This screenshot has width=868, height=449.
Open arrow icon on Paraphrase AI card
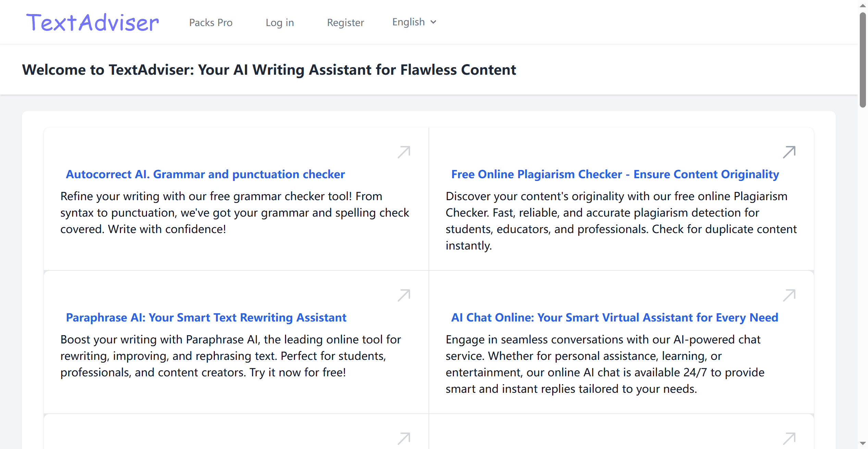[404, 295]
